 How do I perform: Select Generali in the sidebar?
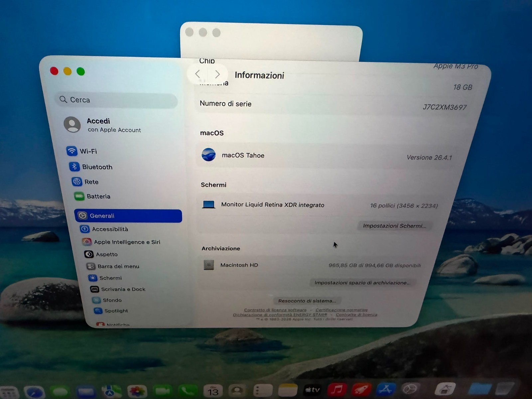(128, 216)
